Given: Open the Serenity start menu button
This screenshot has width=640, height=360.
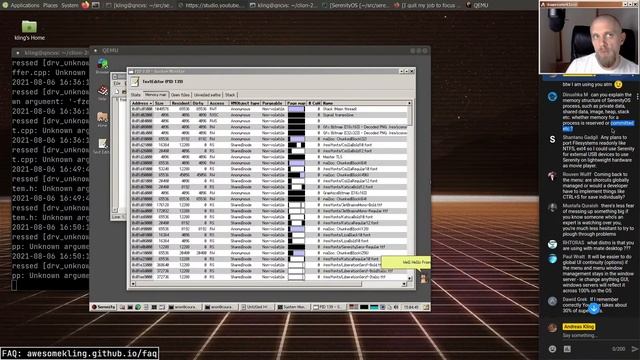Looking at the screenshot, I should pyautogui.click(x=103, y=307).
